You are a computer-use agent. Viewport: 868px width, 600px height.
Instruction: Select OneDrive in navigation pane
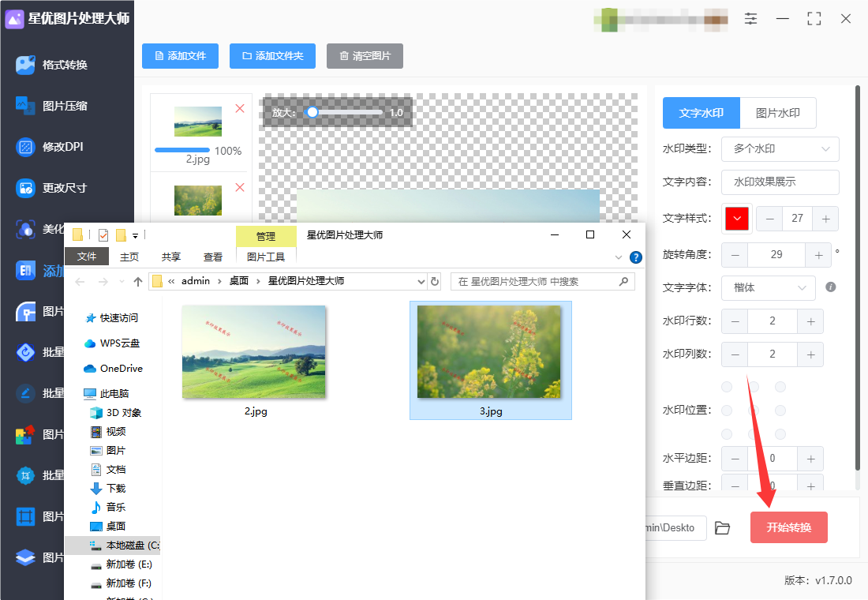[x=113, y=369]
